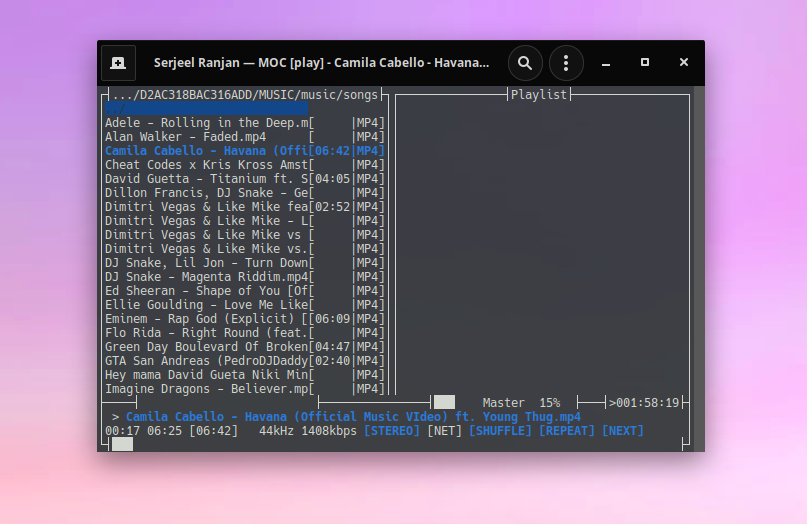Select Dimitri Vegas & Like Mike - L track
Image resolution: width=807 pixels, height=524 pixels.
(x=244, y=221)
